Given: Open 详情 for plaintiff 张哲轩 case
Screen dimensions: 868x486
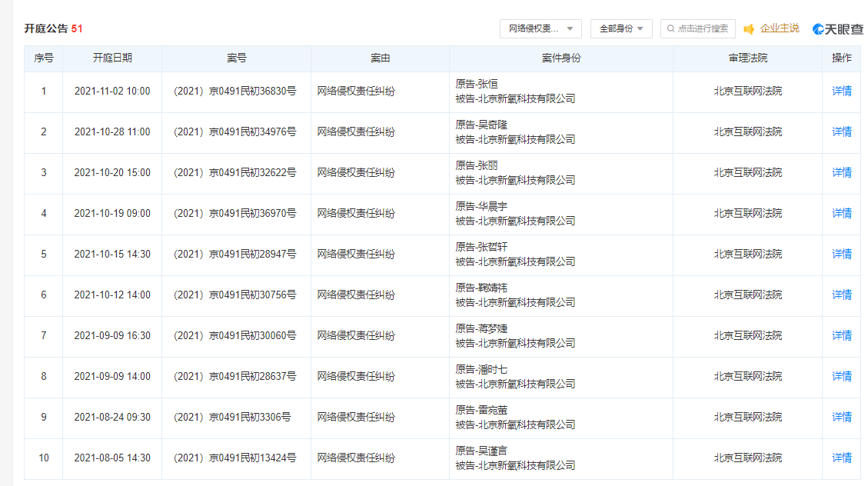Looking at the screenshot, I should pos(842,254).
